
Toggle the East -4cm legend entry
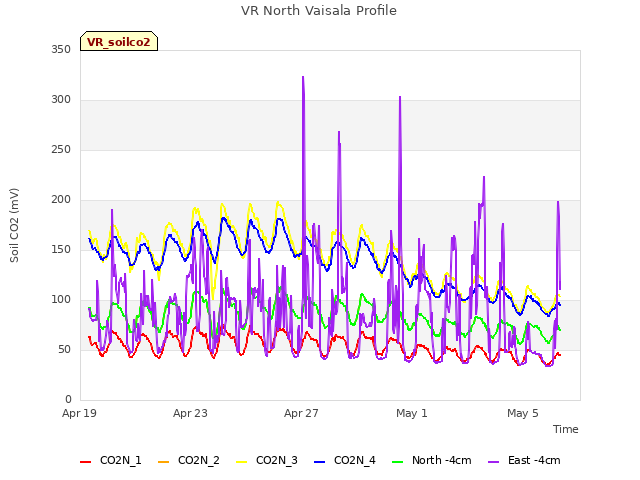coord(524,460)
